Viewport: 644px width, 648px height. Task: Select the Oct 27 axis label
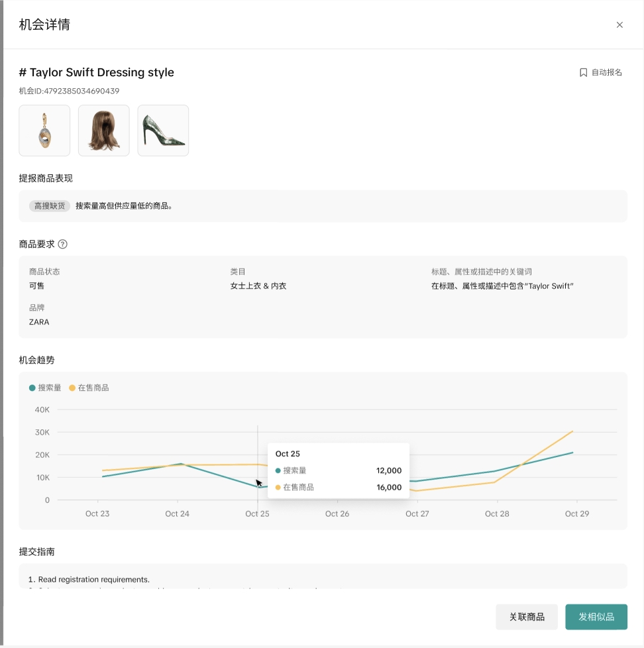[x=417, y=513]
